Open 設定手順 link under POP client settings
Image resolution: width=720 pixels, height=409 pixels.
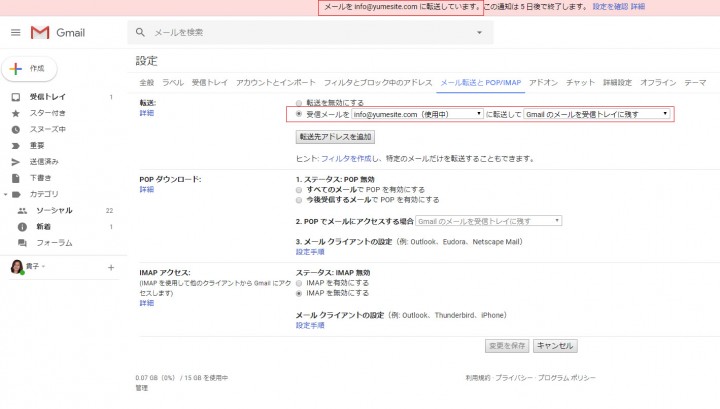point(310,252)
